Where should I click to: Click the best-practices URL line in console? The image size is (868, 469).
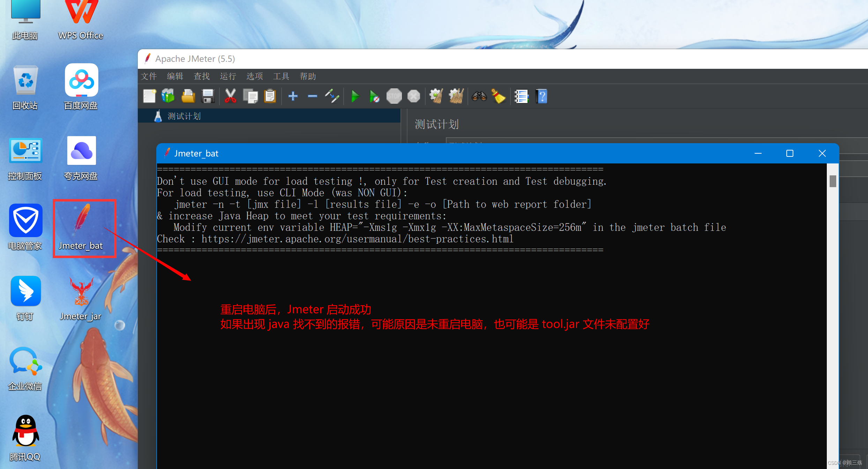pos(335,239)
